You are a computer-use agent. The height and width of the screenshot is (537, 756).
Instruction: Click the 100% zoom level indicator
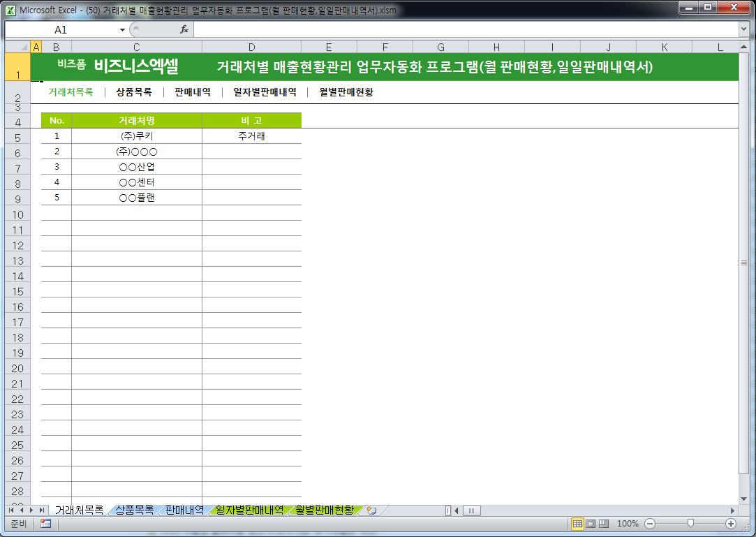coord(628,524)
